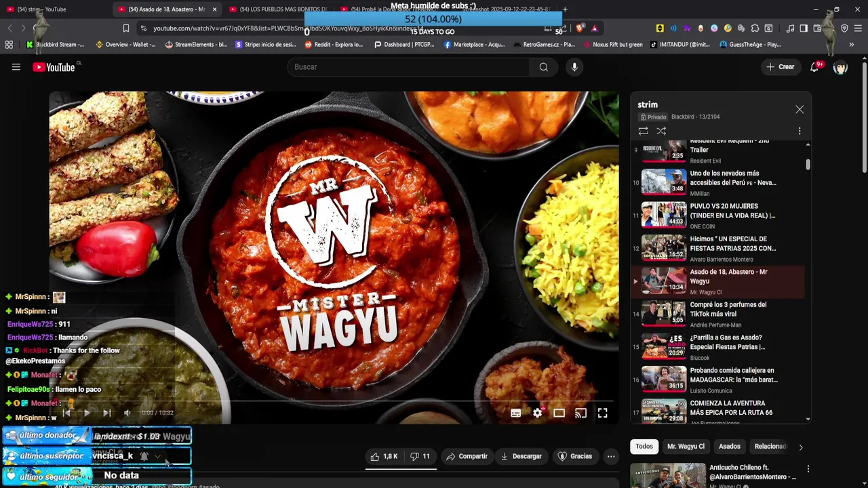Open playlist three-dot options menu
This screenshot has height=488, width=868.
800,131
